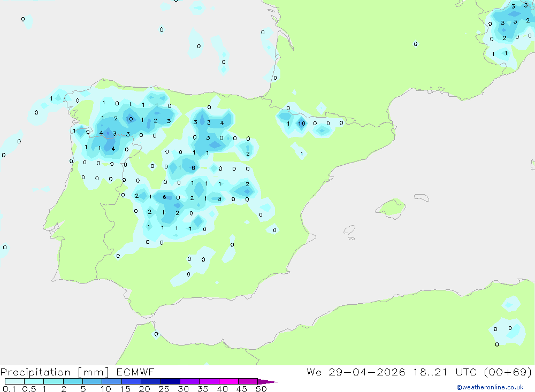Click the legend label '40'
The image size is (535, 392).
(x=222, y=389)
